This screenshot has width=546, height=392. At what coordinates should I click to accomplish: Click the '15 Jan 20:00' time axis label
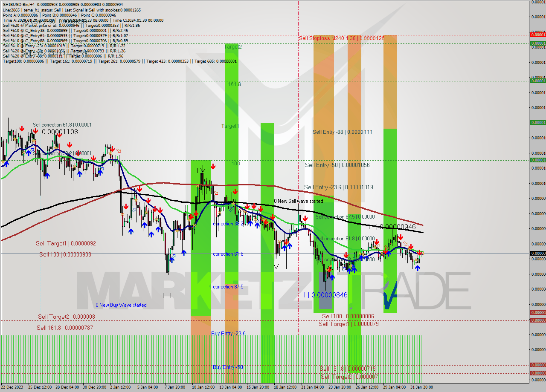[258, 387]
